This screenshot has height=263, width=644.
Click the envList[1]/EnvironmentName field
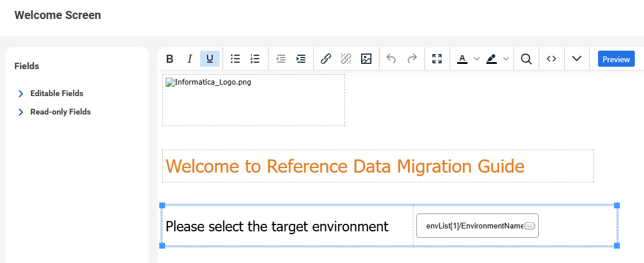pyautogui.click(x=477, y=226)
